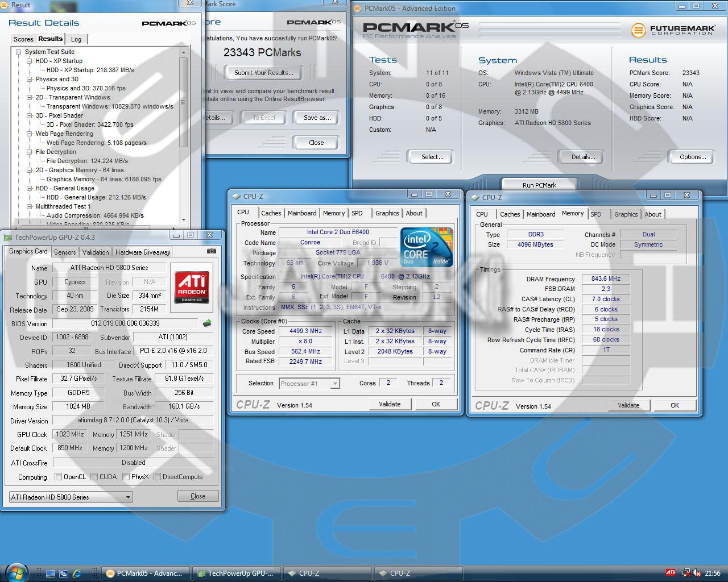
Task: Open the SPD tab in the CPU-Z Memory window
Action: [x=596, y=214]
